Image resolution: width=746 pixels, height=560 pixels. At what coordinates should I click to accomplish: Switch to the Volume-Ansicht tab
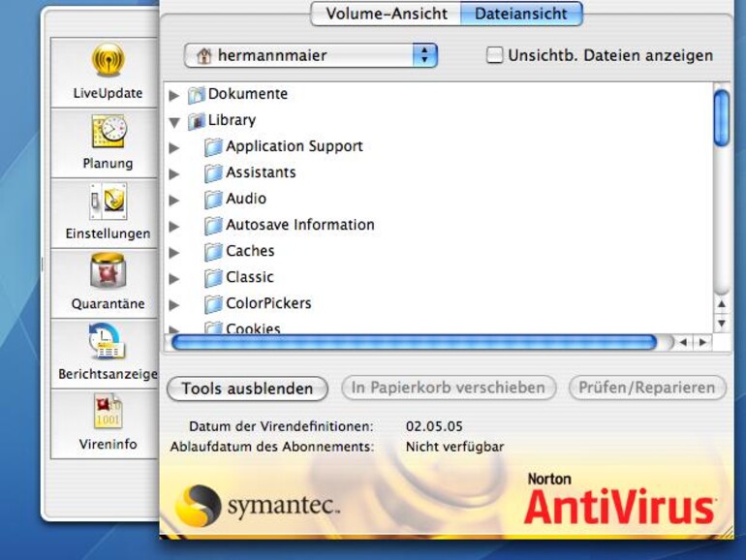[386, 14]
